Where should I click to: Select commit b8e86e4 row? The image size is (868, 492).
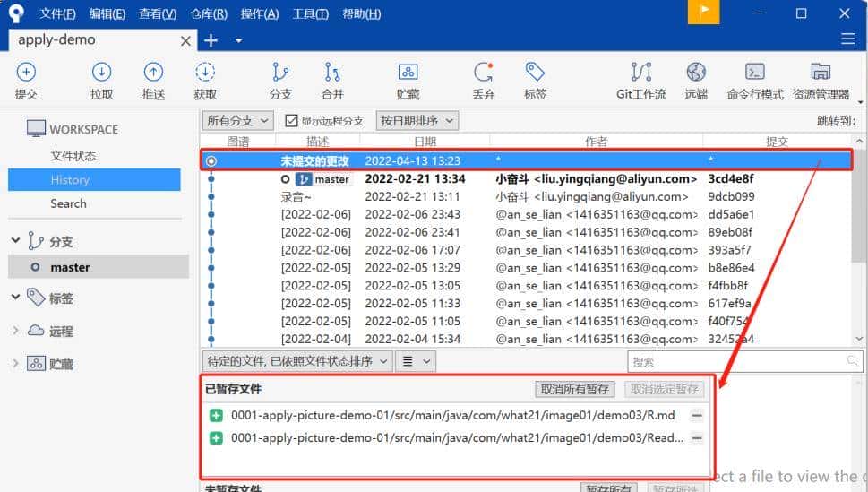[526, 267]
